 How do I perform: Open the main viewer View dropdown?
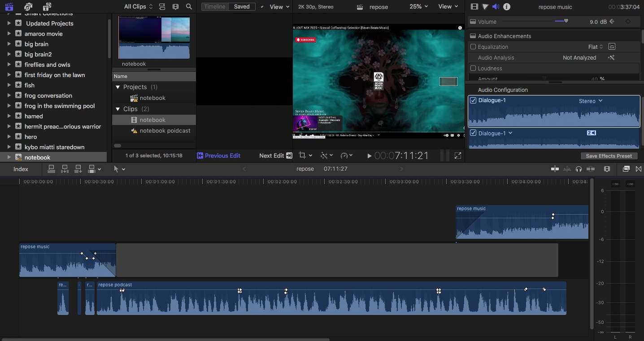coord(448,7)
